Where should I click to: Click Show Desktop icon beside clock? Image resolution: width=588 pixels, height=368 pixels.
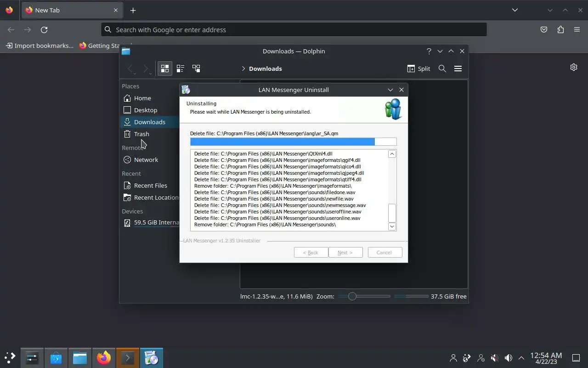pos(576,358)
